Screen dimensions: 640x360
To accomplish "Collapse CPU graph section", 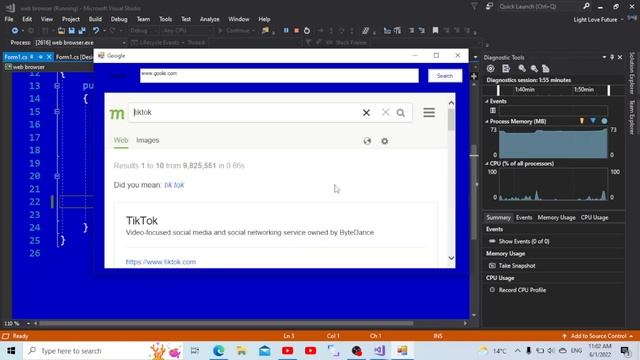I will click(x=487, y=164).
